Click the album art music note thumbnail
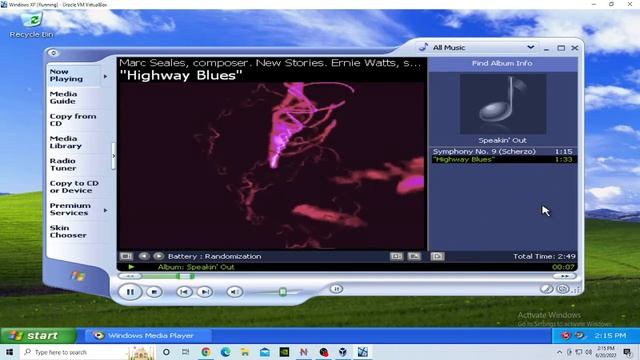The height and width of the screenshot is (360, 640). pyautogui.click(x=503, y=104)
